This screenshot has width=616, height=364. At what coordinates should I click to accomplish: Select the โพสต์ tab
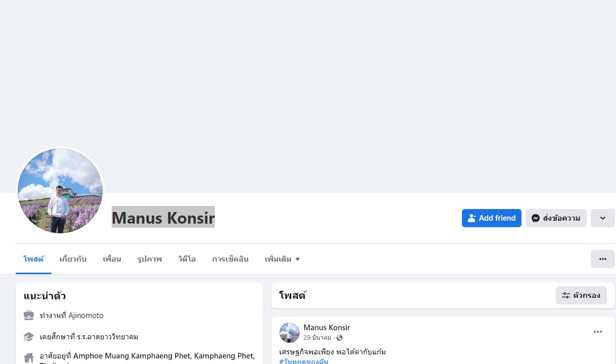pos(33,259)
